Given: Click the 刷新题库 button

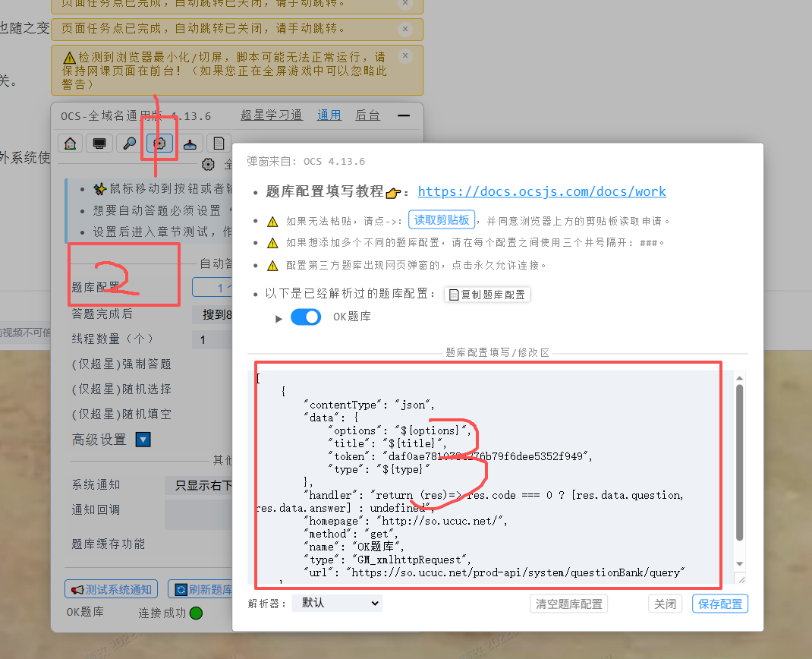Looking at the screenshot, I should click(201, 590).
